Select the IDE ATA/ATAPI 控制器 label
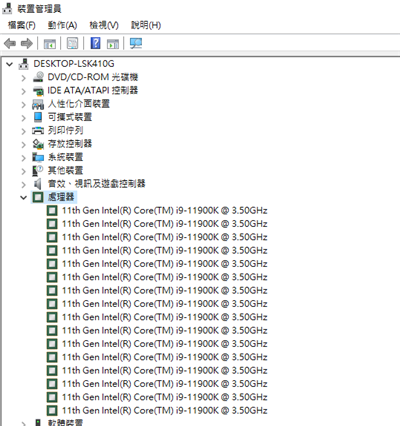This screenshot has width=400, height=426. point(93,90)
